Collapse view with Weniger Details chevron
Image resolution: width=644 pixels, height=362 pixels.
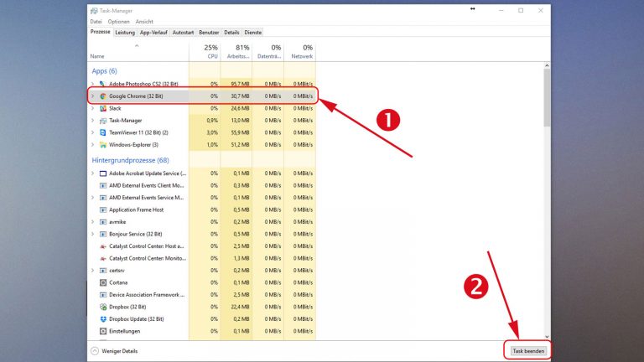pos(95,351)
